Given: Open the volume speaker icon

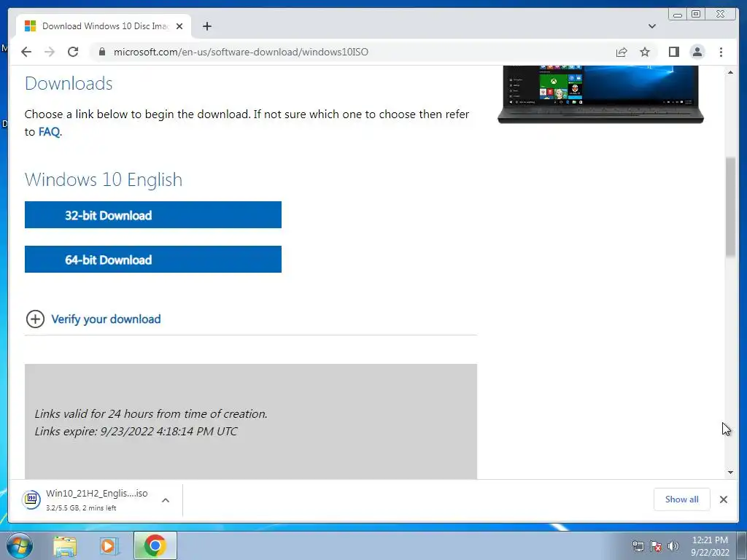Looking at the screenshot, I should coord(673,546).
